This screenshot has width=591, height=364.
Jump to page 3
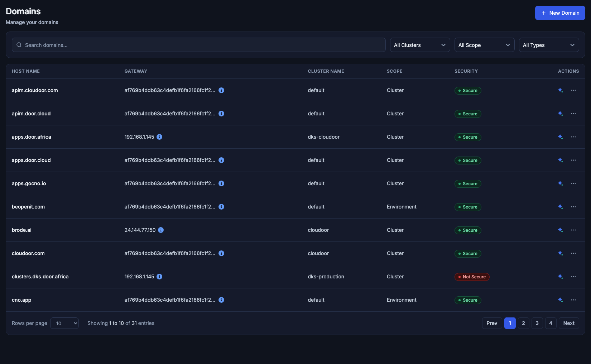pos(537,323)
